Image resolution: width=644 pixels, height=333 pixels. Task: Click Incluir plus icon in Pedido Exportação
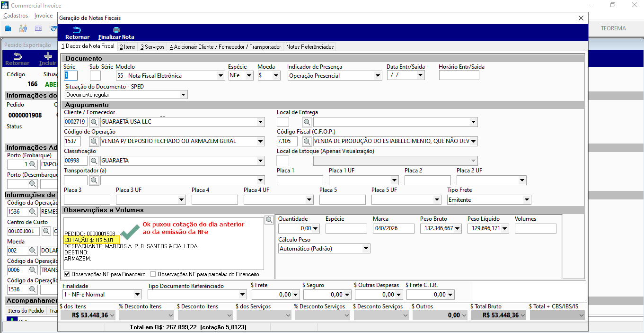click(x=48, y=56)
